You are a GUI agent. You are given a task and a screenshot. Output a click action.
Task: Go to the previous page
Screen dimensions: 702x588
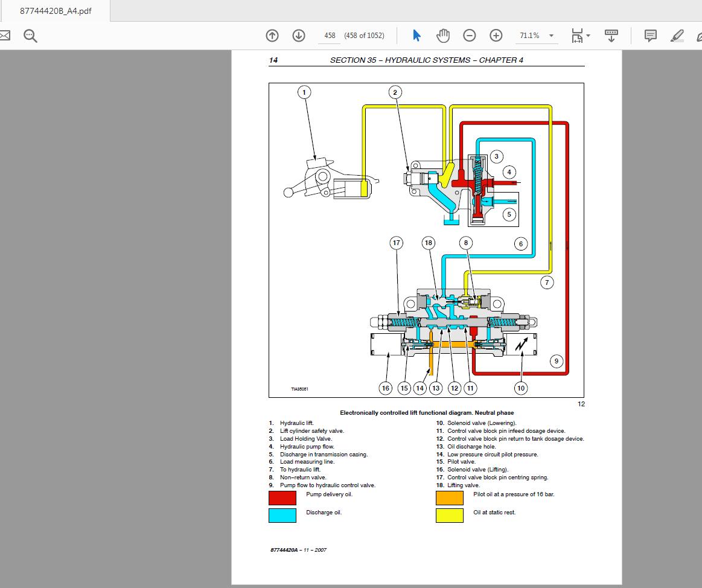pyautogui.click(x=272, y=36)
